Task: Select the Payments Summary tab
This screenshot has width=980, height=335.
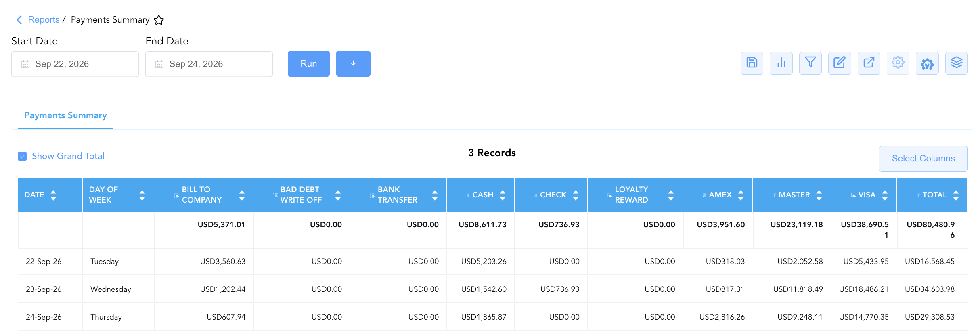Action: pos(65,115)
